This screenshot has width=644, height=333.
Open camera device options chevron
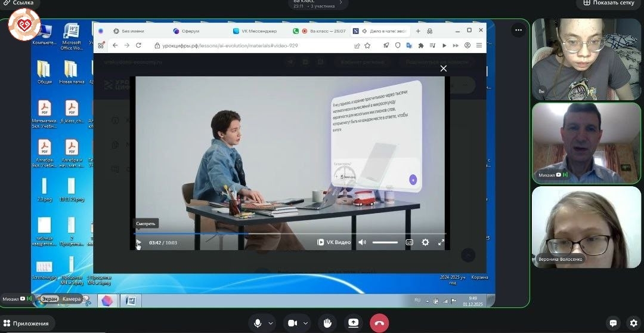(x=305, y=323)
